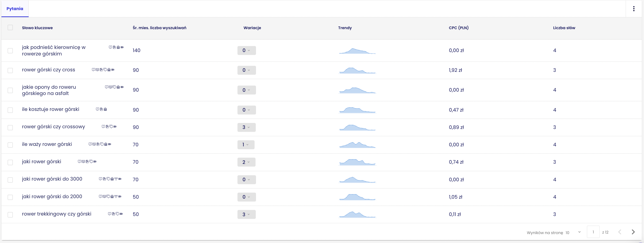Click news panel icon in 'jaki rower górski' row
The height and width of the screenshot is (243, 644).
pos(83,162)
